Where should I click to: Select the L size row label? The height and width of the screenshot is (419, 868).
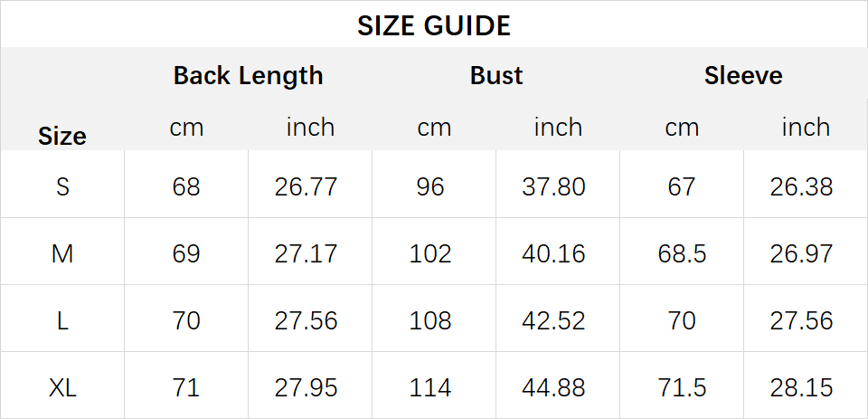click(62, 321)
